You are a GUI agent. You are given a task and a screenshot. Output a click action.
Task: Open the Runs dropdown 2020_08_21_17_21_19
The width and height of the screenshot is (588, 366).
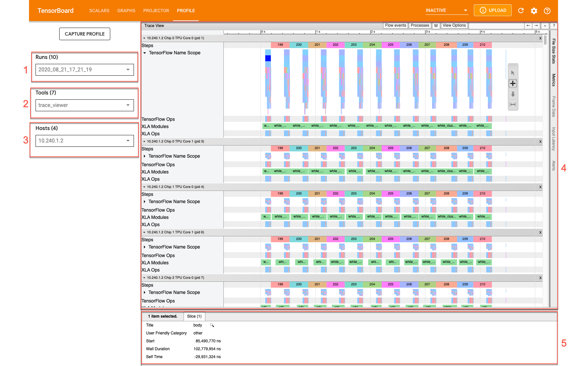tap(85, 69)
